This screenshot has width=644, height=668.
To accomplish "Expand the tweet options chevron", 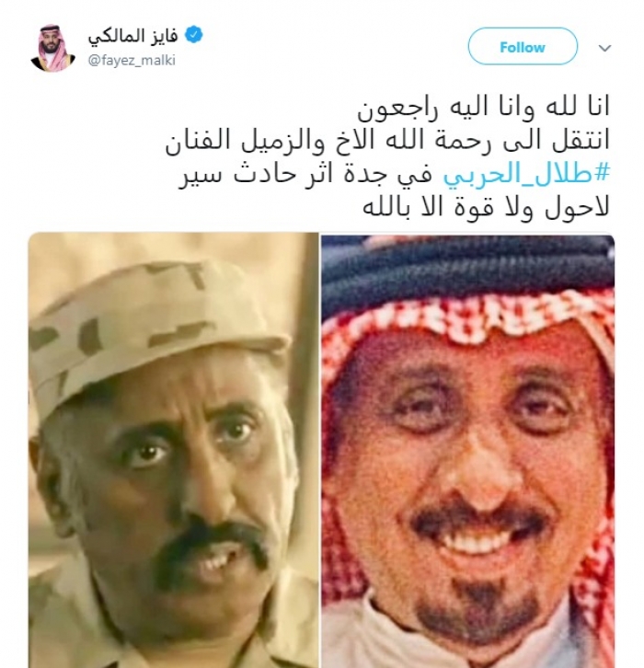I will (604, 48).
